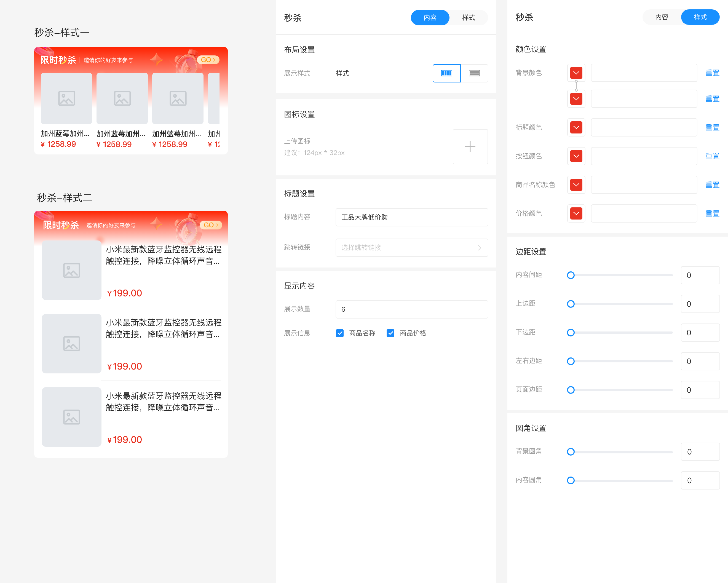This screenshot has width=728, height=583.
Task: Switch to the 内容 tab in right panel
Action: click(662, 17)
